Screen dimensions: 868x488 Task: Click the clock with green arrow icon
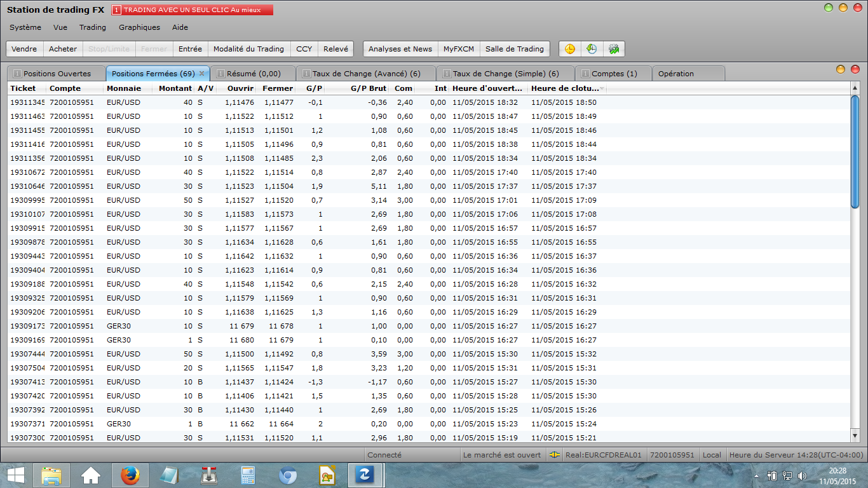pyautogui.click(x=592, y=49)
